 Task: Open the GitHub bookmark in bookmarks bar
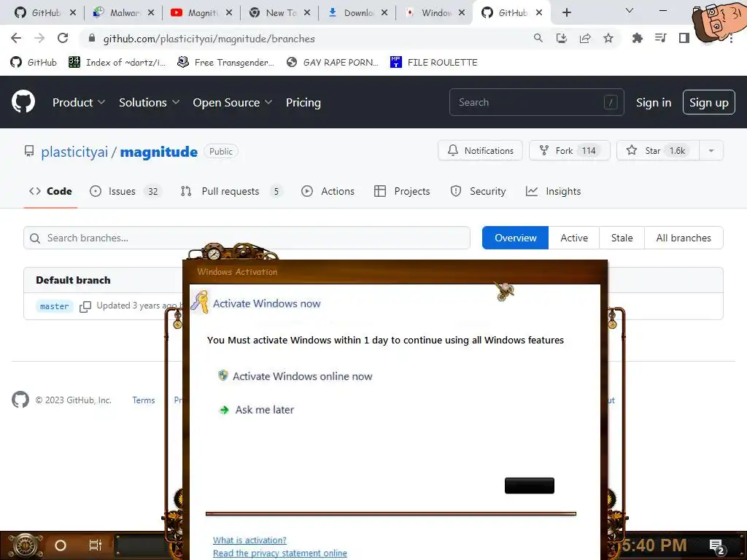[x=34, y=63]
